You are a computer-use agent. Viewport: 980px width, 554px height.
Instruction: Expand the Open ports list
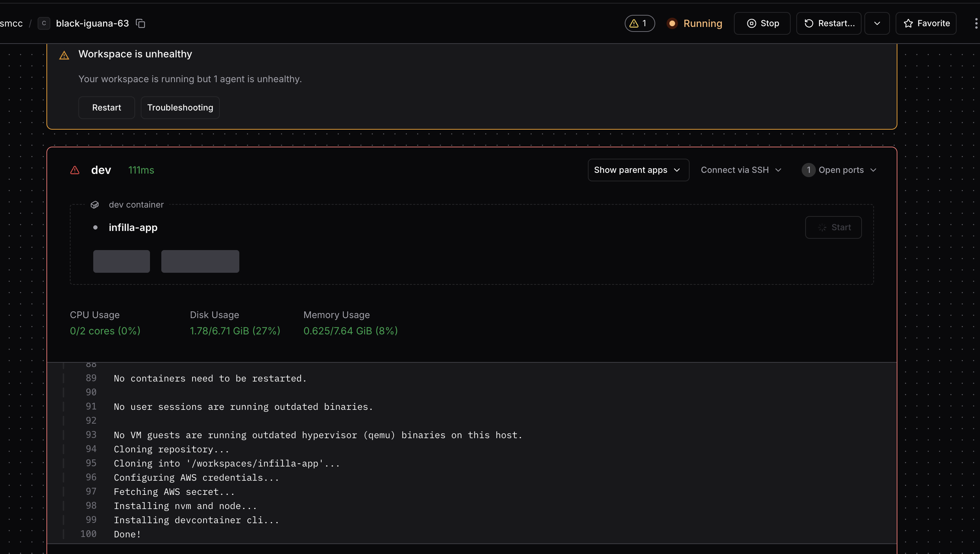point(839,170)
